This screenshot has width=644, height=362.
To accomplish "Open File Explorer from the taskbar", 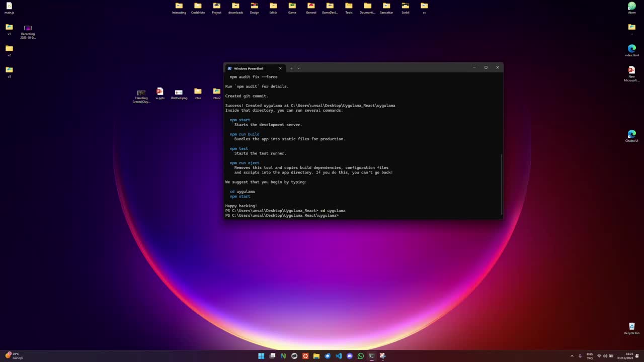I will pos(316,356).
